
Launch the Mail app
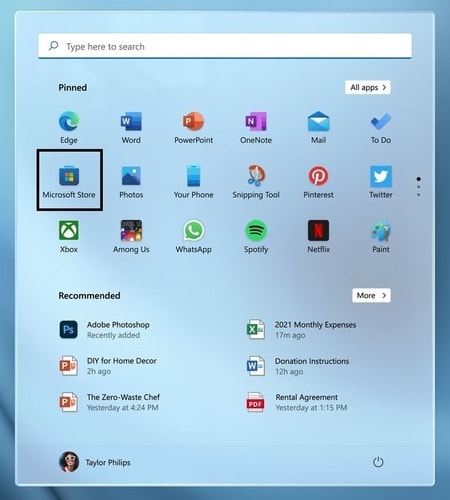pos(318,127)
